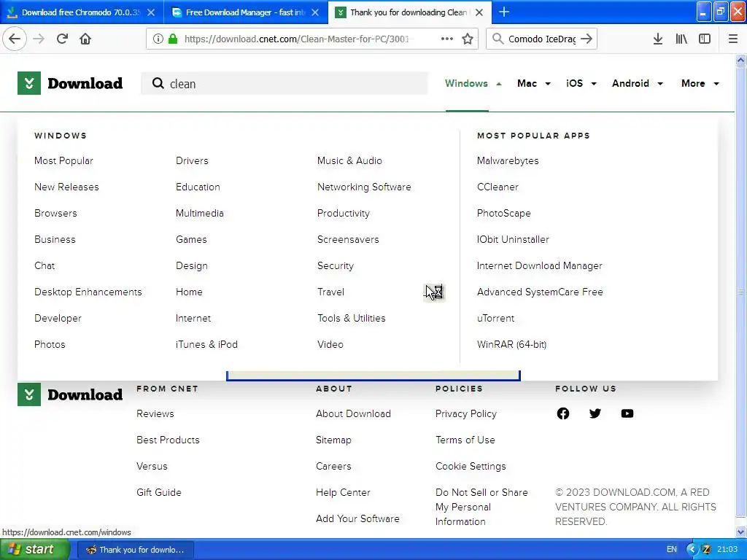
Task: Toggle the sidebar icon in toolbar
Action: pyautogui.click(x=705, y=39)
